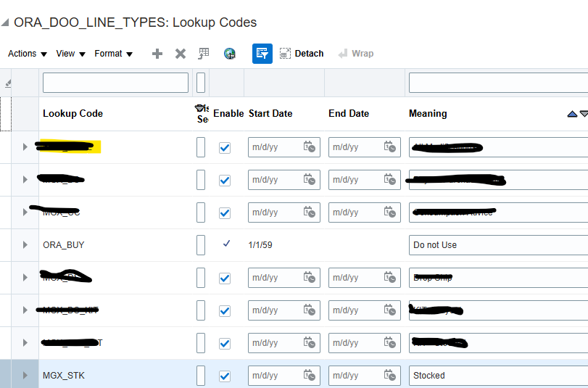Viewport: 588px width, 388px height.
Task: Click the X delete icon in the toolbar
Action: coord(181,54)
